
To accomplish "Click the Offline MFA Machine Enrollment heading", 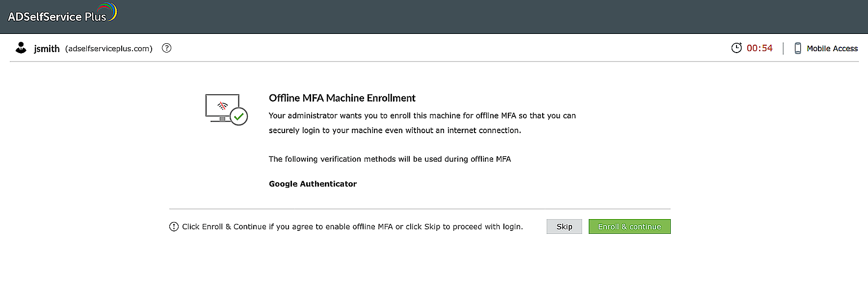I will tap(342, 98).
